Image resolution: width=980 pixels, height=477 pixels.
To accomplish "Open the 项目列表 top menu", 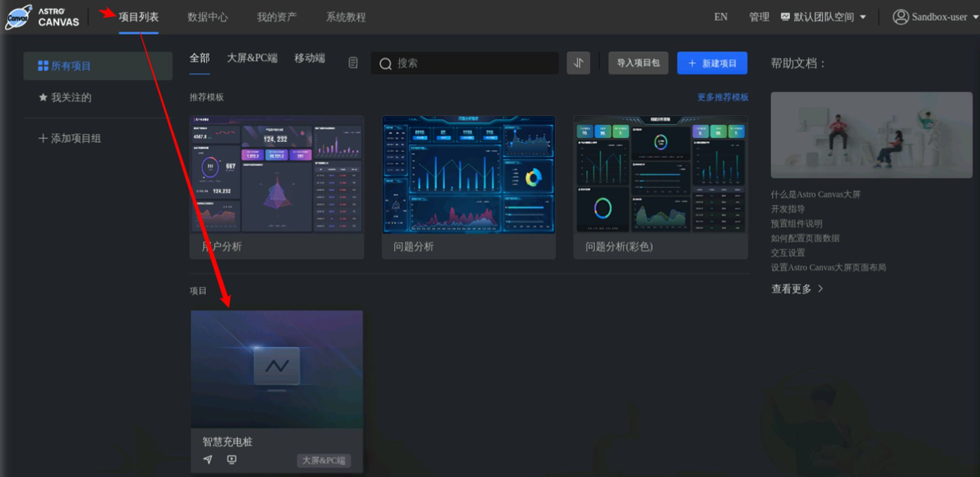I will click(139, 17).
